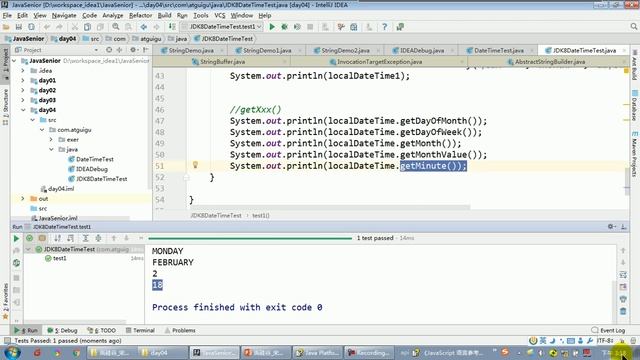The image size is (640, 360).
Task: Click Run with Coverage toolbar icon
Action: (297, 27)
